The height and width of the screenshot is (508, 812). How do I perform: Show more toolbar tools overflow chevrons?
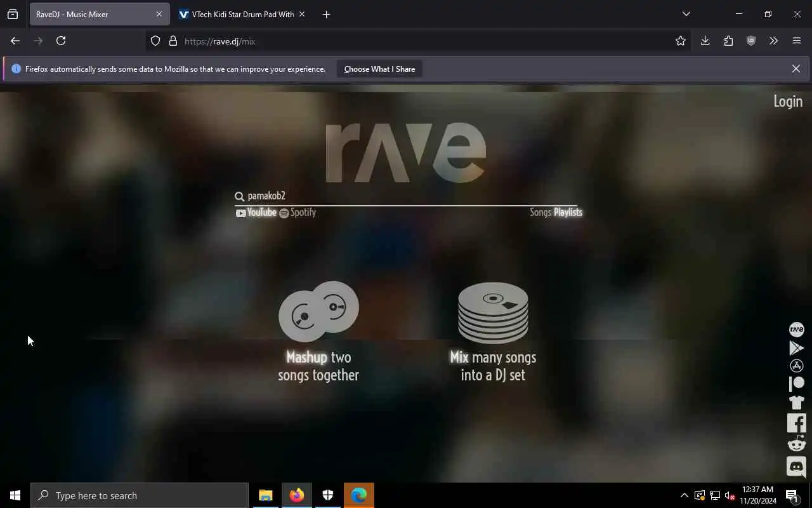click(x=773, y=41)
